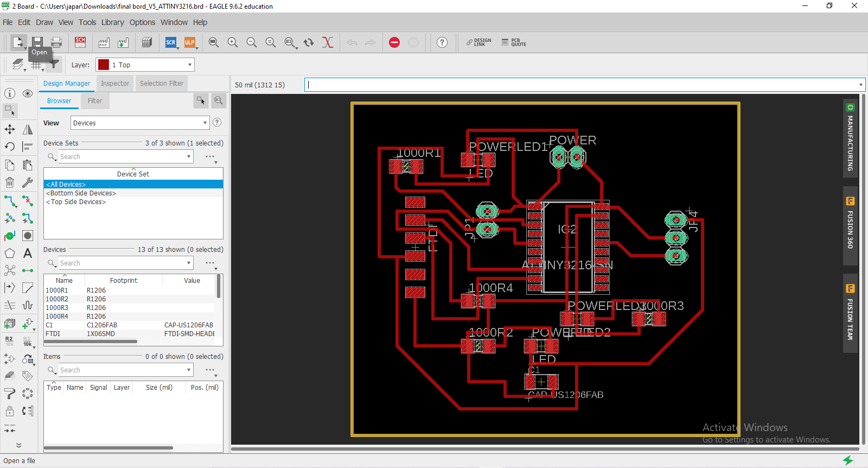Switch to the Filter sub-tab
This screenshot has width=868, height=468.
[95, 101]
